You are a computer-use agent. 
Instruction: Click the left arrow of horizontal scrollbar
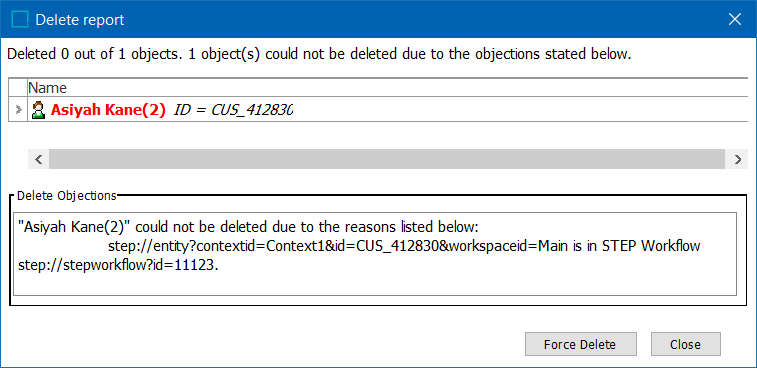click(39, 159)
